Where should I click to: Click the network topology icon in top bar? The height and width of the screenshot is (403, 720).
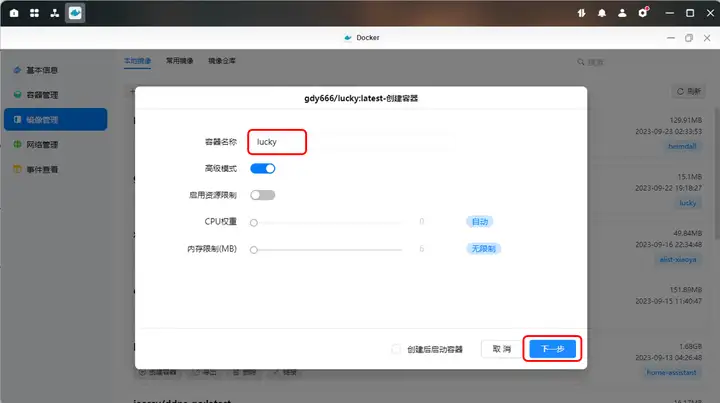55,13
